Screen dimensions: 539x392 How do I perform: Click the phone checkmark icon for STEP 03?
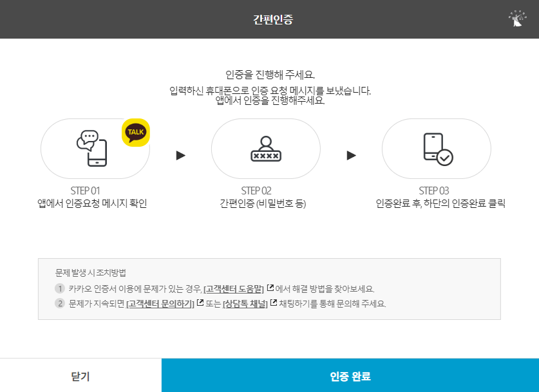436,148
